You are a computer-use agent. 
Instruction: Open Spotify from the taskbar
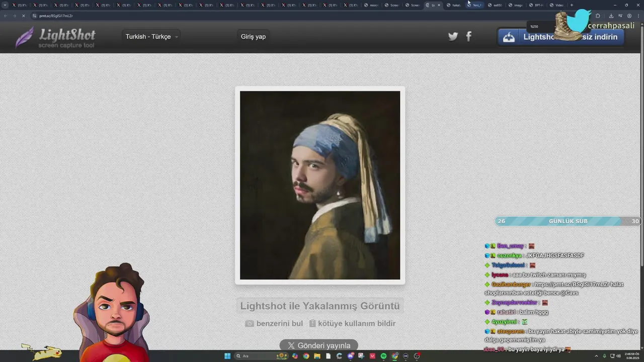383,356
